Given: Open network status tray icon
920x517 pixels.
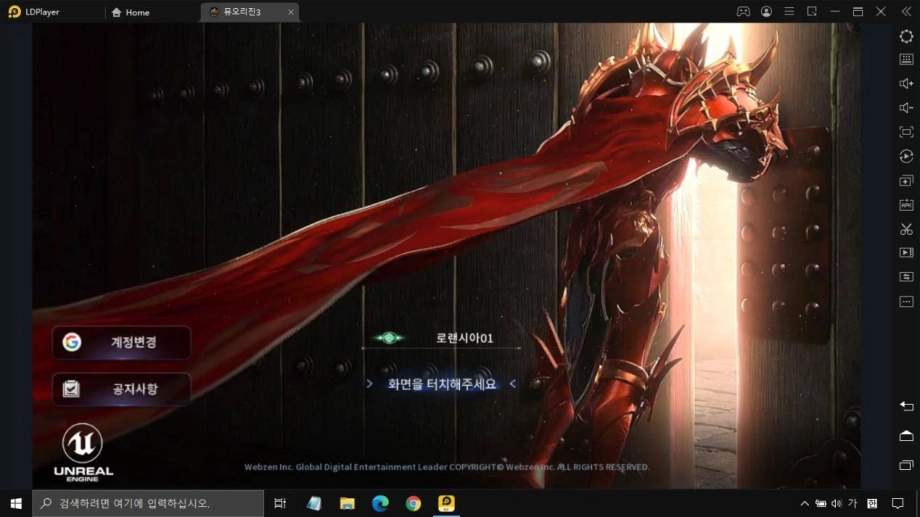Looking at the screenshot, I should click(821, 504).
